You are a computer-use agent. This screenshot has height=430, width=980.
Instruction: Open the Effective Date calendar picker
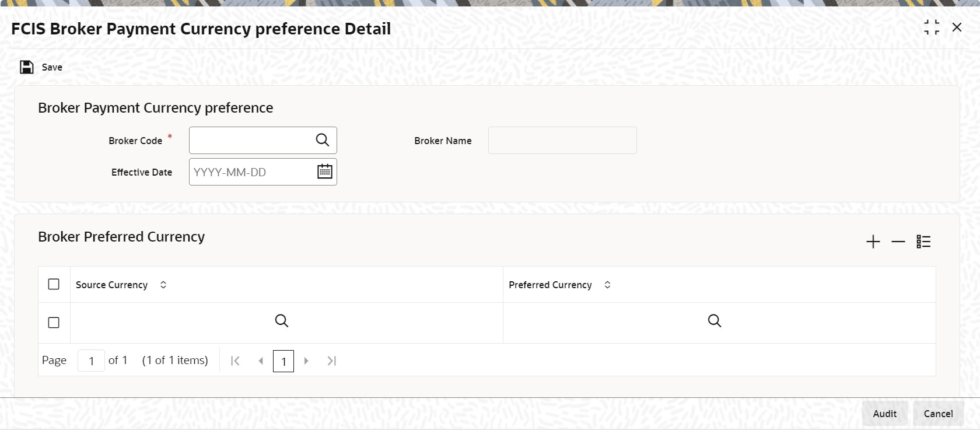tap(325, 172)
